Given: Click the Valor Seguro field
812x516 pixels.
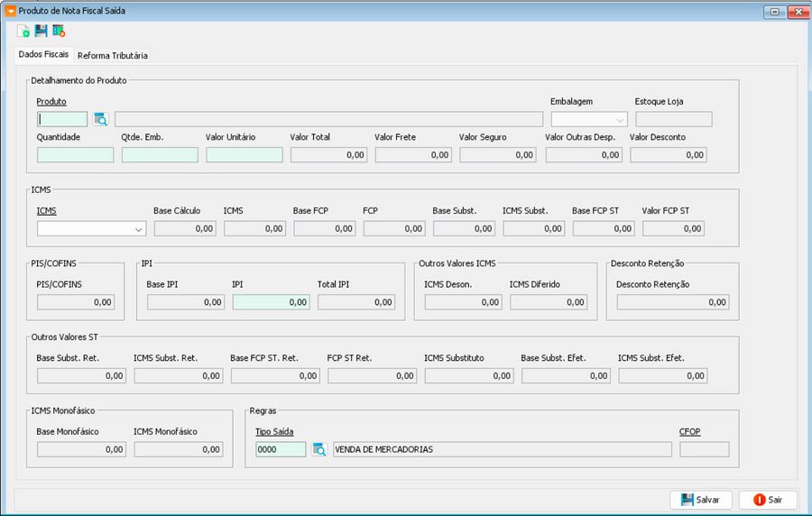Looking at the screenshot, I should tap(498, 155).
